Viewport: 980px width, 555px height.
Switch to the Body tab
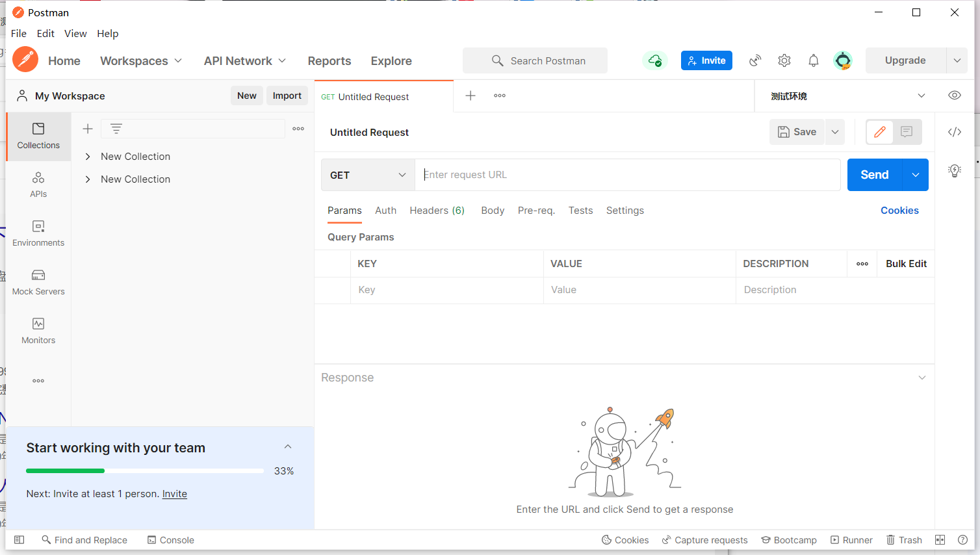pos(493,211)
